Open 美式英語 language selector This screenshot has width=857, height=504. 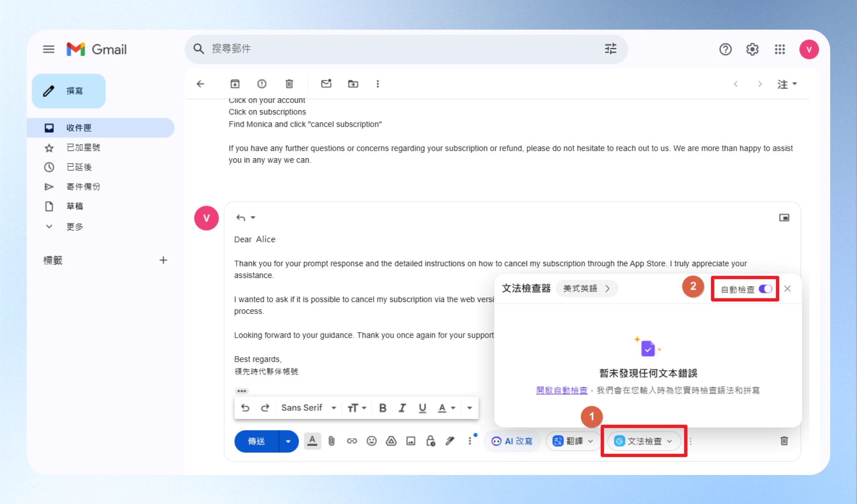(x=587, y=289)
